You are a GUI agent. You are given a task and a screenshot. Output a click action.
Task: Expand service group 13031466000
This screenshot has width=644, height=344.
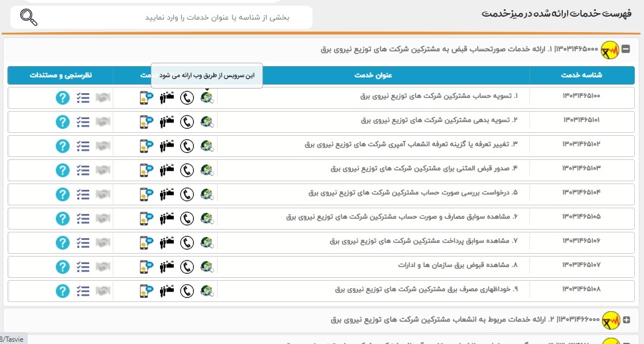click(626, 320)
